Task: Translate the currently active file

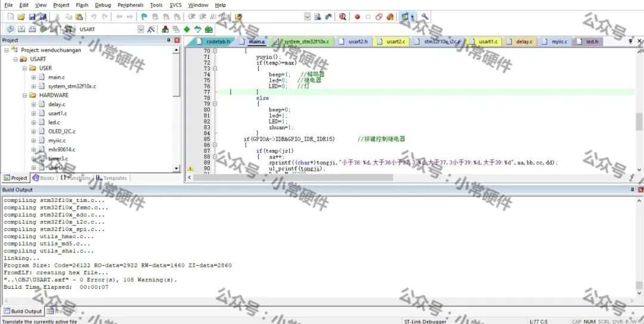Action: click(x=11, y=29)
